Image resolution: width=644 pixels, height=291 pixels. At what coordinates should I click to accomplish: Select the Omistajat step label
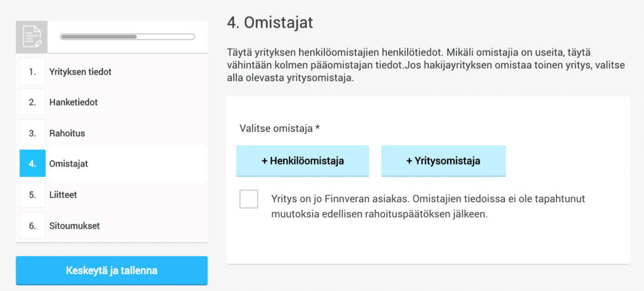click(69, 163)
